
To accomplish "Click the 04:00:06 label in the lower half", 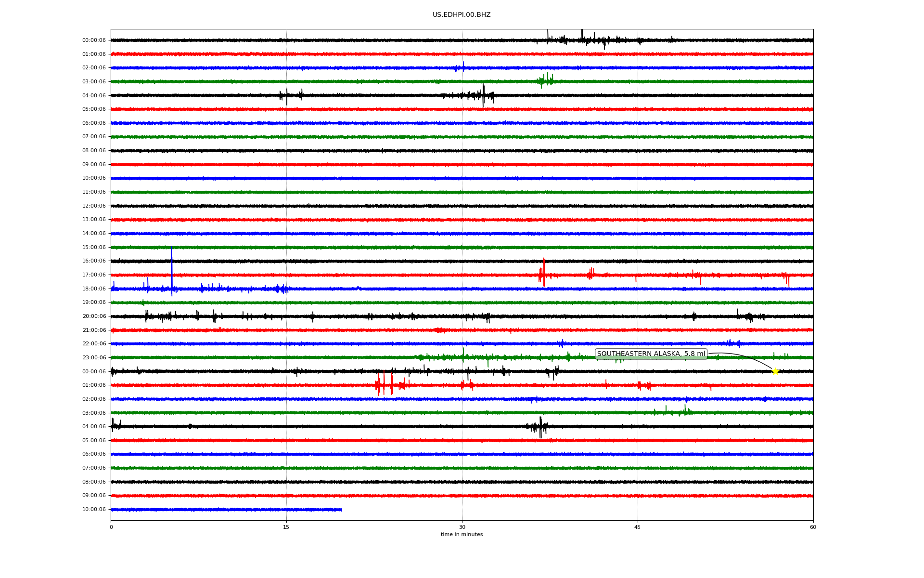I will click(x=94, y=427).
